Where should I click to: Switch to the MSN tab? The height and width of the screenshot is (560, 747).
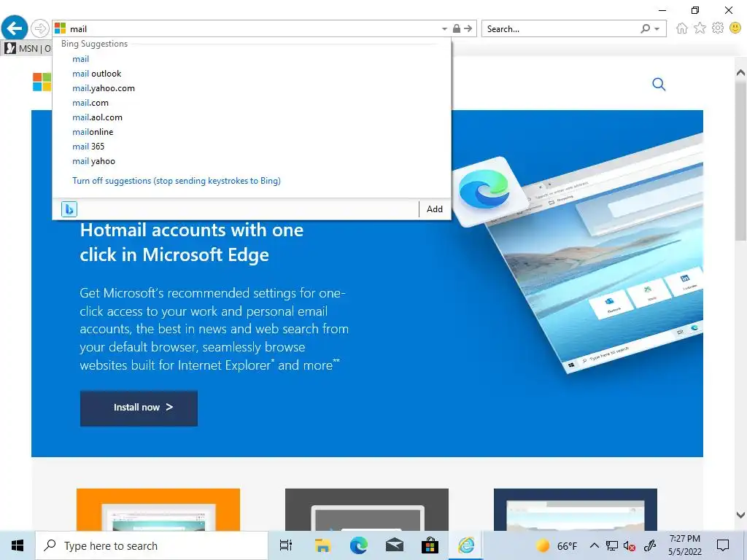click(28, 48)
